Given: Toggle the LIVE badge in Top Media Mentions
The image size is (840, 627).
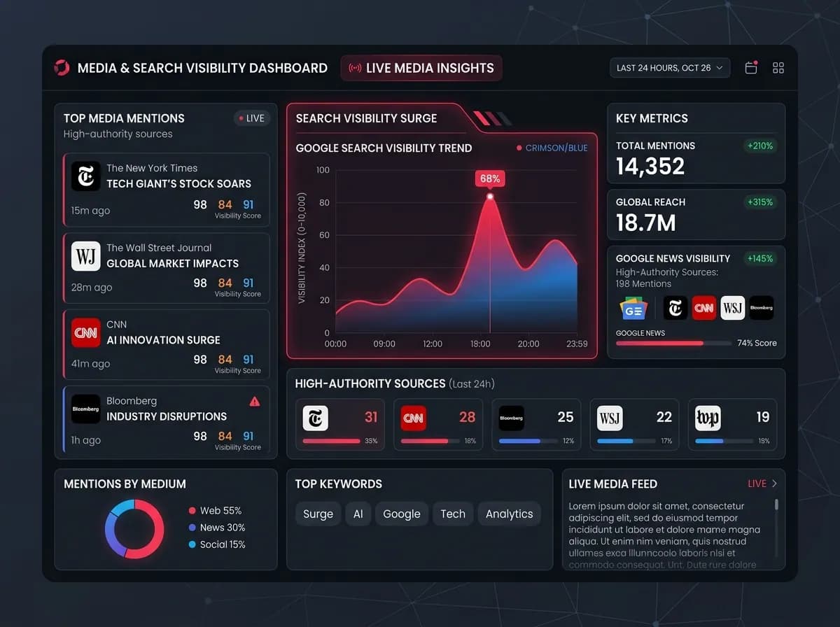Looking at the screenshot, I should pos(252,118).
